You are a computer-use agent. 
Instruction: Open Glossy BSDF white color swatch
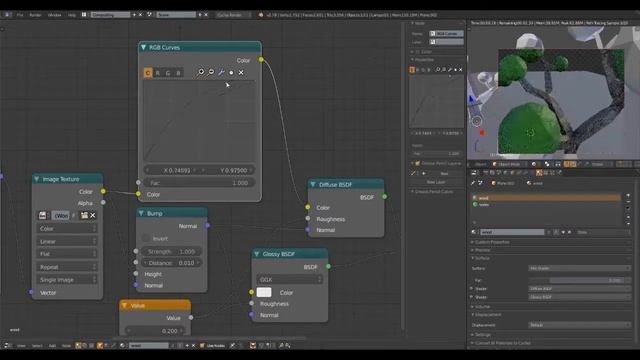(x=264, y=292)
